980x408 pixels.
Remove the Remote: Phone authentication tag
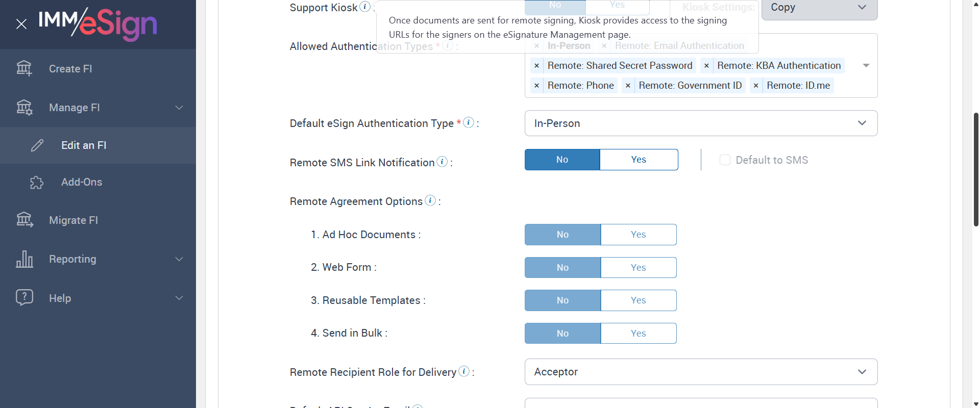click(536, 86)
